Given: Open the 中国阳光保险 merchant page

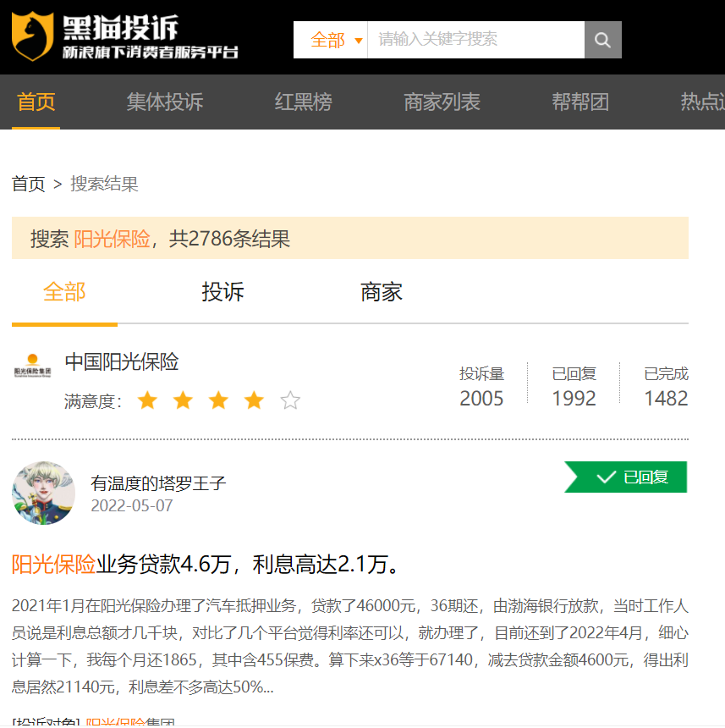Looking at the screenshot, I should pos(122,361).
